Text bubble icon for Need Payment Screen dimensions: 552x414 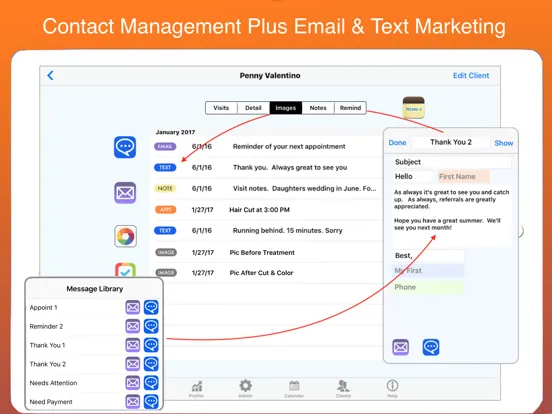(151, 402)
